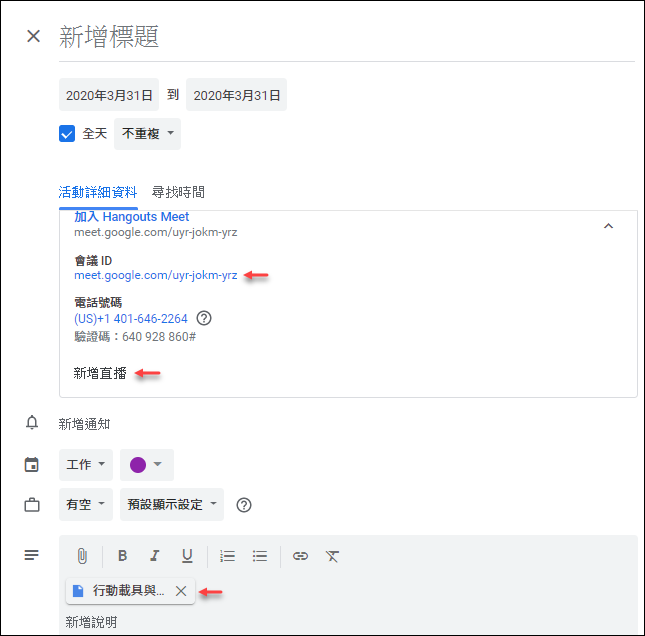Open 會議 ID meet.google.com/uyr-jokm-yrz link

coord(155,275)
